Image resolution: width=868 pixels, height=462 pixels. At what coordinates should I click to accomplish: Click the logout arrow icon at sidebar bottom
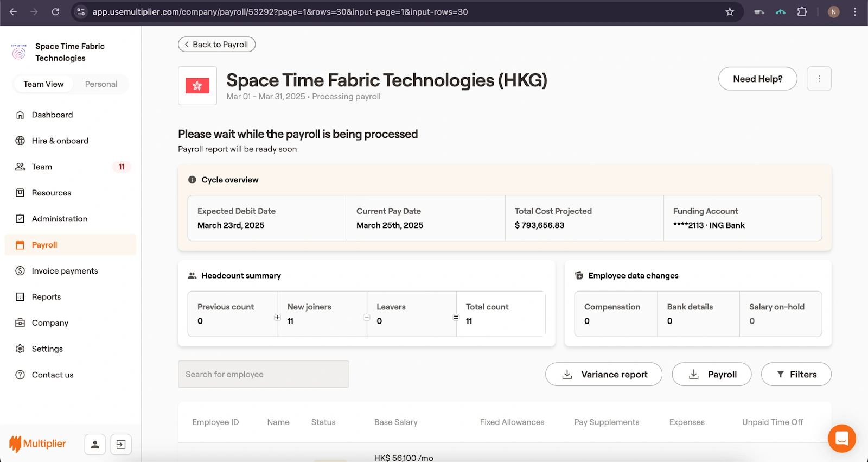pos(121,445)
